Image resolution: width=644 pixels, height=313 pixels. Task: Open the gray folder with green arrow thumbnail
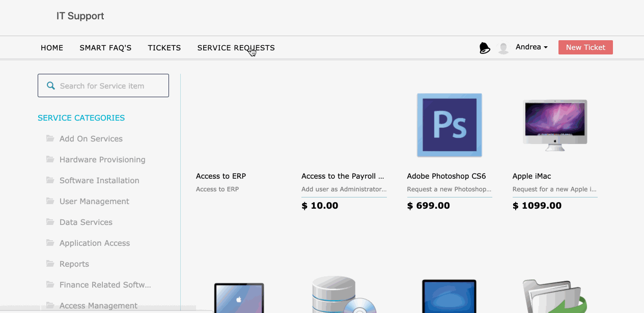[555, 296]
